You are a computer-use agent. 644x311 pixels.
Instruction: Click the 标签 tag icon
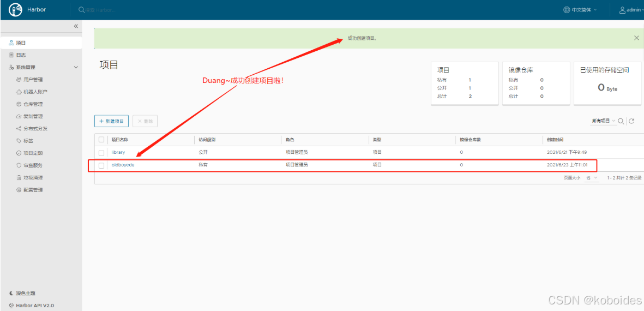(19, 141)
